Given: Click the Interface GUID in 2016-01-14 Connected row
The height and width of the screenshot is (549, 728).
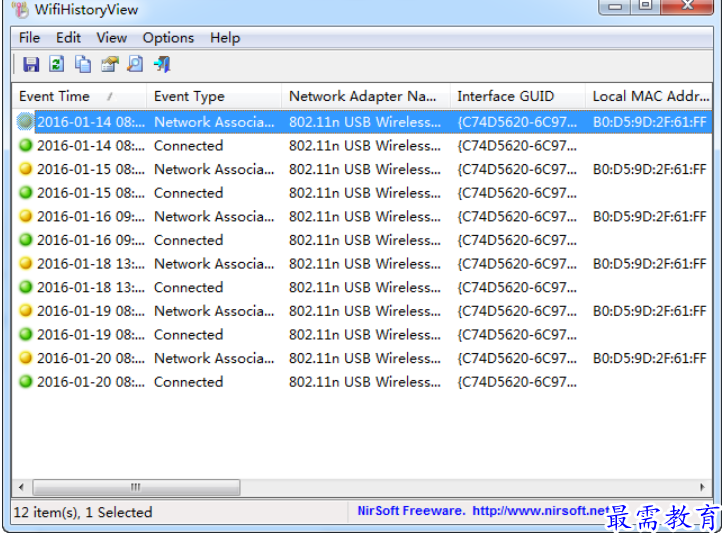Looking at the screenshot, I should point(517,145).
